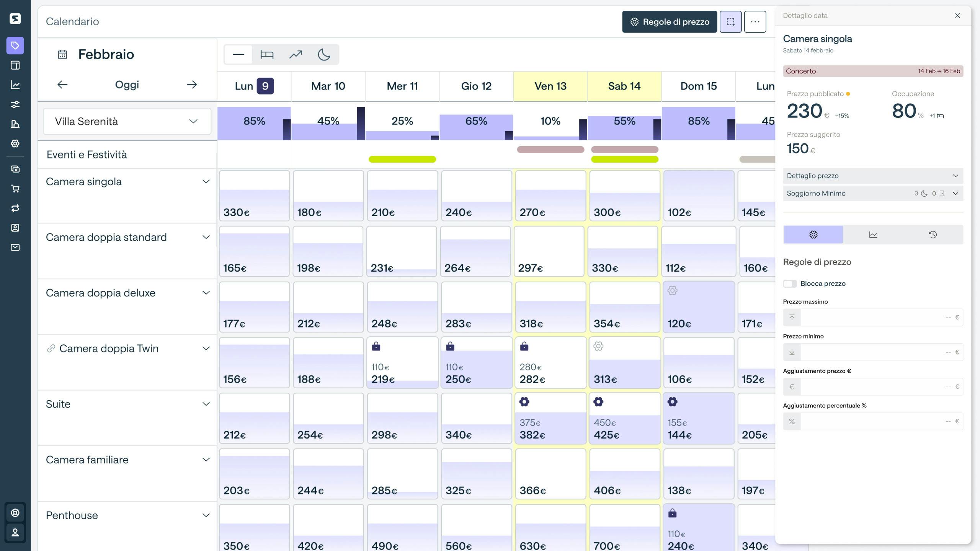The image size is (980, 551).
Task: Click the 85% occupancy bar for Lun 9
Action: pyautogui.click(x=254, y=123)
